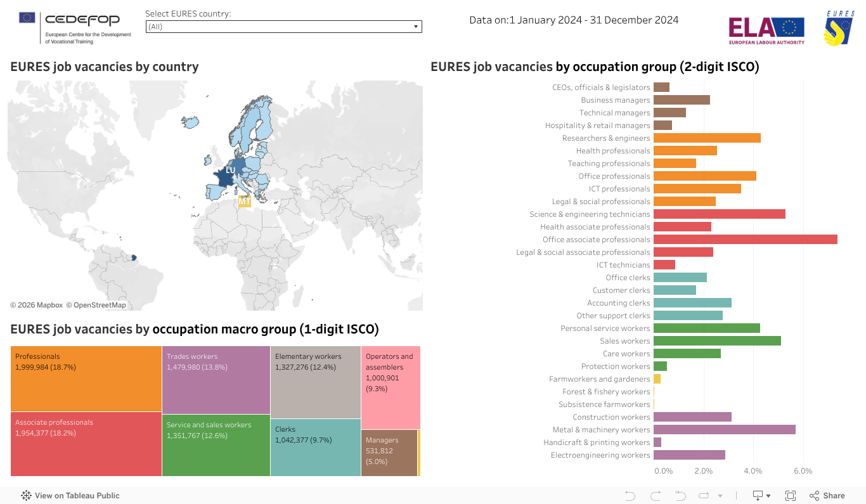Image resolution: width=866 pixels, height=504 pixels.
Task: Click the European Labour Authority logo
Action: coord(766,30)
